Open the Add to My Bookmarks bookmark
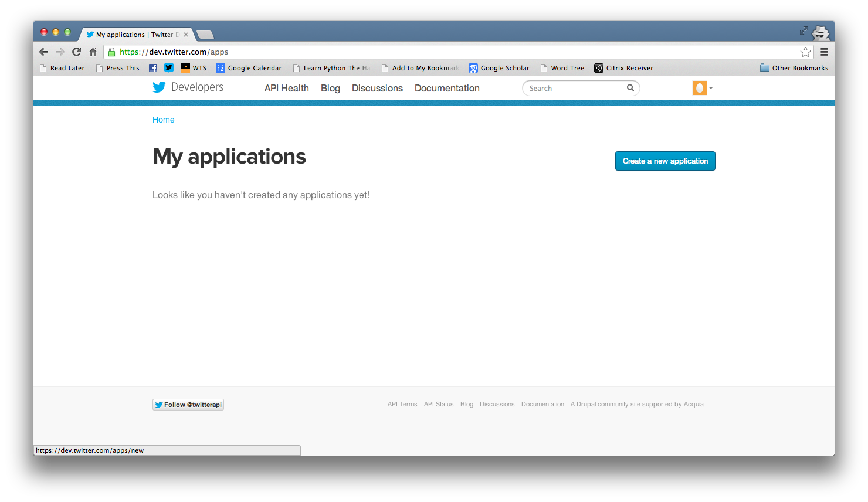The width and height of the screenshot is (868, 502). [420, 68]
